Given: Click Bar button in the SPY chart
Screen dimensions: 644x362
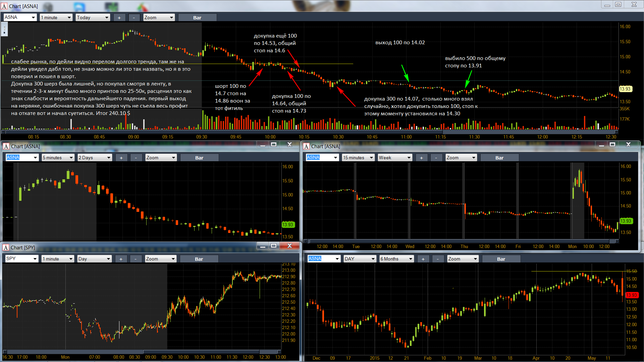Looking at the screenshot, I should [199, 259].
